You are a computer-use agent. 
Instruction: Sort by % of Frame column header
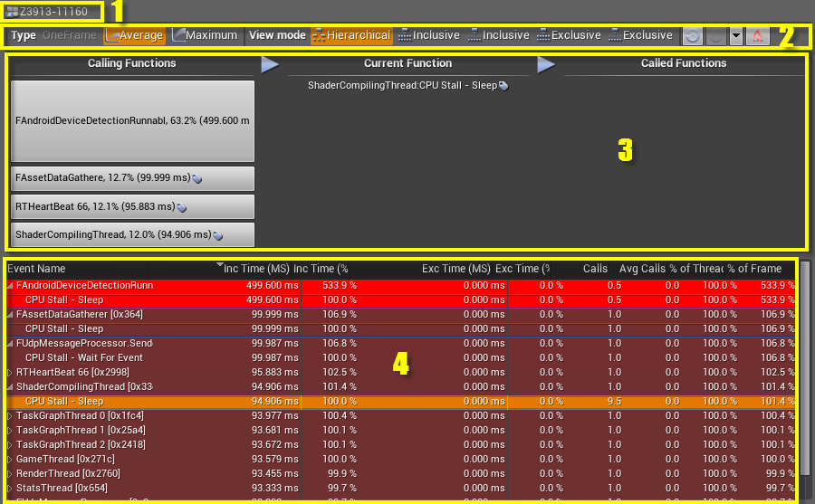754,269
